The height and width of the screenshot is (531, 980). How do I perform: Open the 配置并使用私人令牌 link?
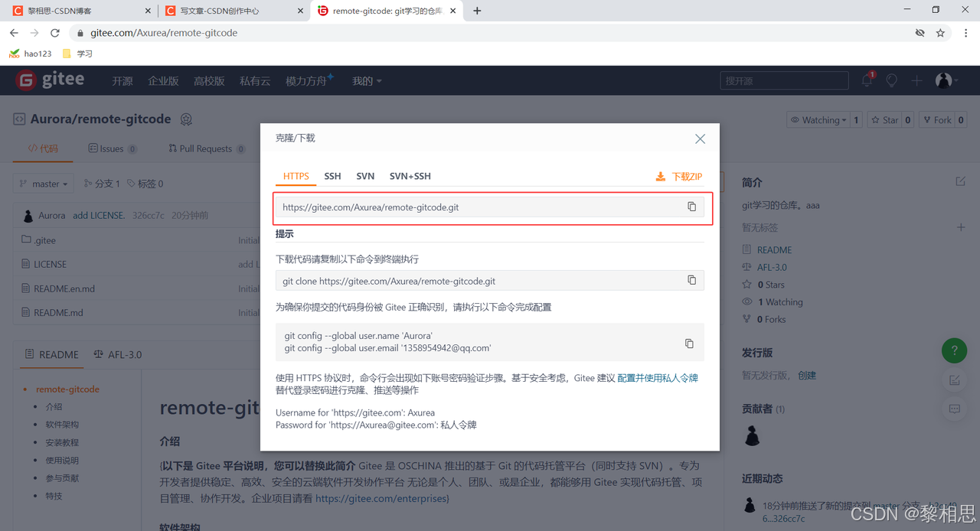658,378
